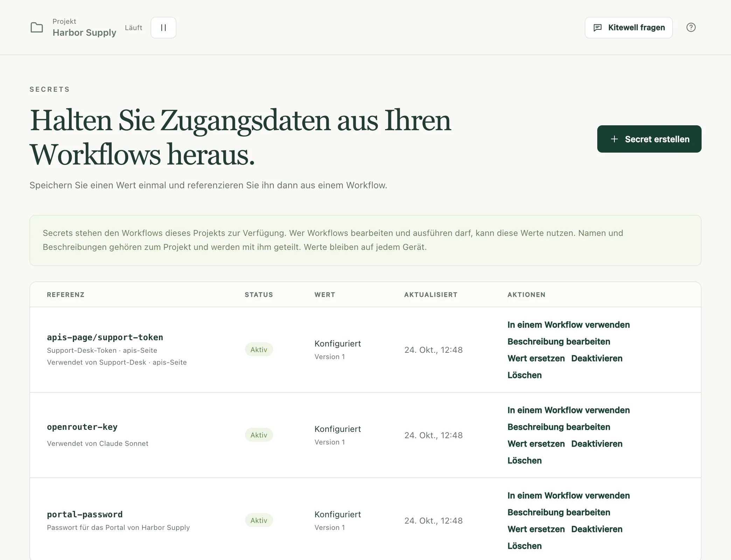Use apis-page/support-token in a workflow

[x=569, y=325]
